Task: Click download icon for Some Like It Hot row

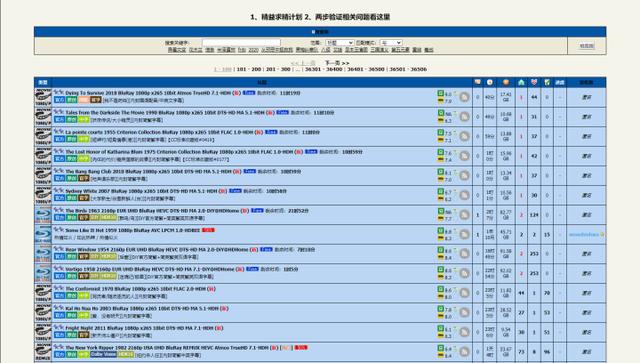Action: click(464, 234)
